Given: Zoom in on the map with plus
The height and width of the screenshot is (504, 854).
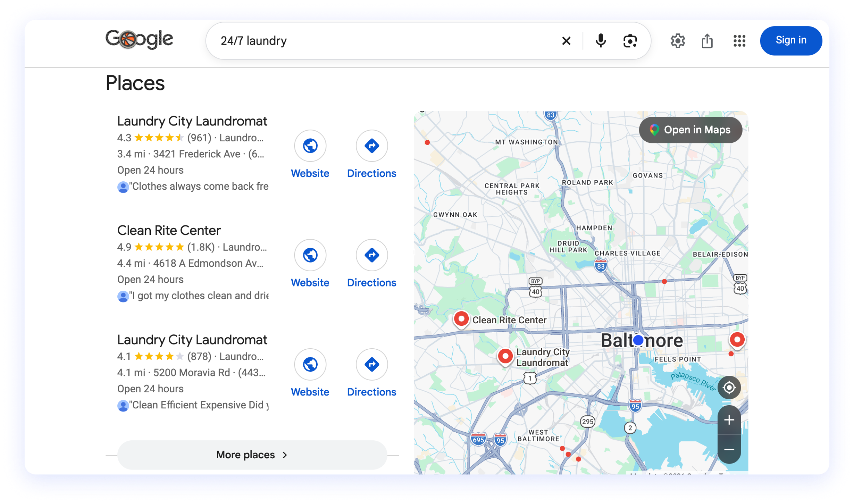Looking at the screenshot, I should point(729,420).
